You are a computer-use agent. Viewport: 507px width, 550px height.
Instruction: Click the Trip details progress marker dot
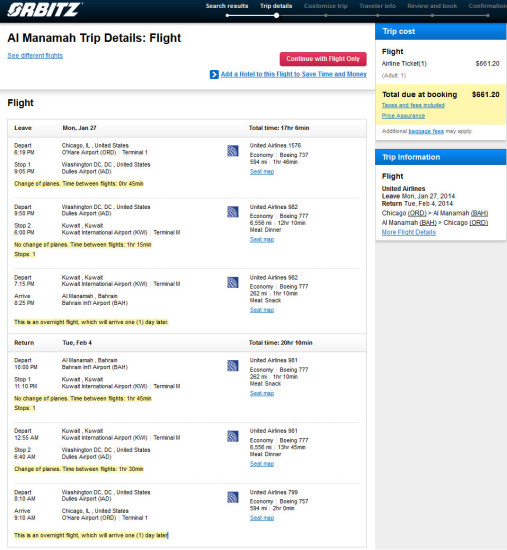click(x=276, y=15)
